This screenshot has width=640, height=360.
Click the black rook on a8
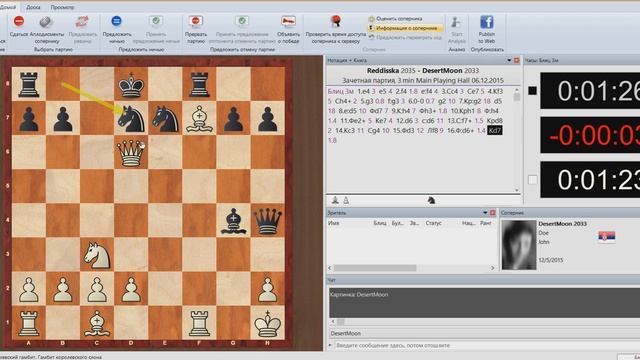(29, 85)
